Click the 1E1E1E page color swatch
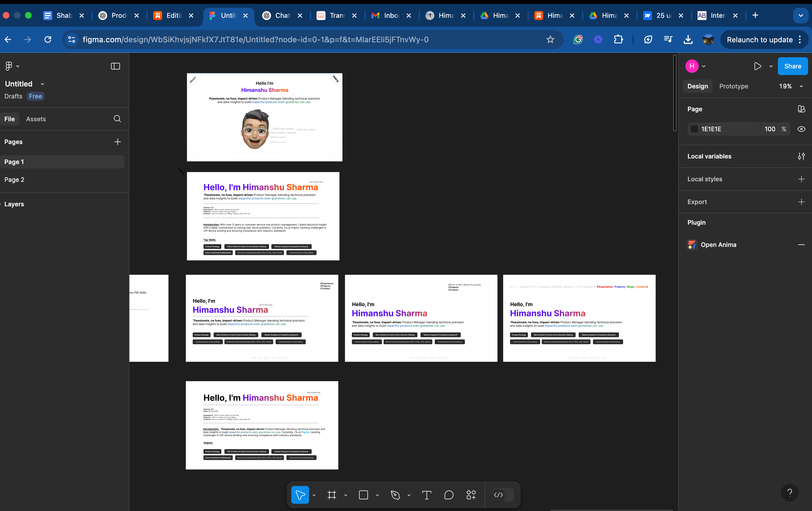812x511 pixels. pos(694,129)
